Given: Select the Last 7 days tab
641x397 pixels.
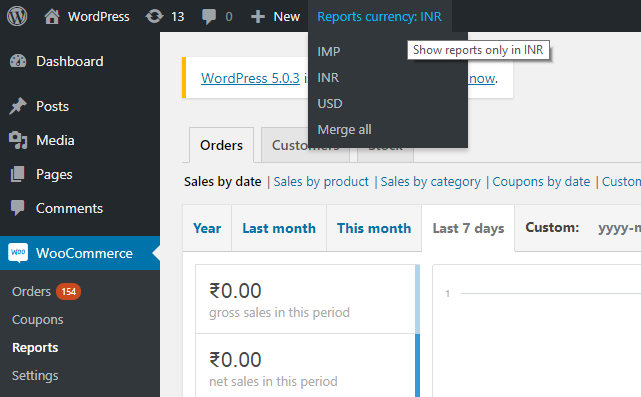Looking at the screenshot, I should (468, 228).
